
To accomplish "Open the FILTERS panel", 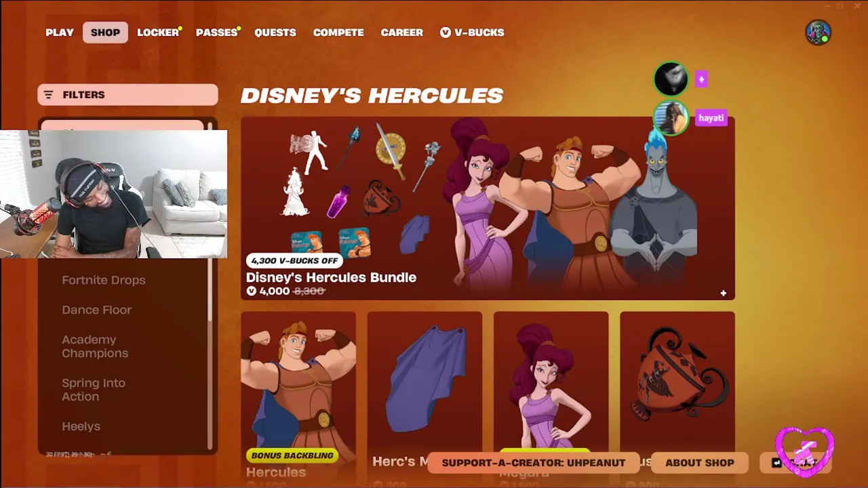I will click(x=127, y=95).
